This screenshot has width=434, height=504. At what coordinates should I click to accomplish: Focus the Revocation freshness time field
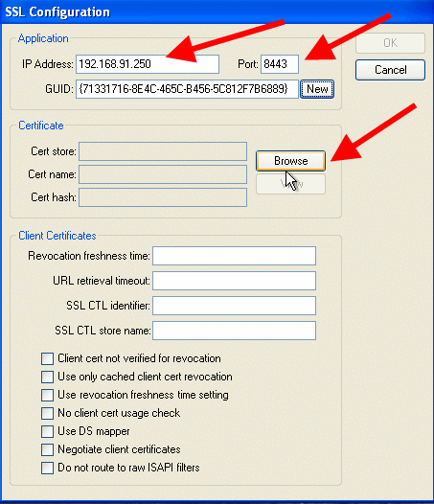click(x=235, y=256)
